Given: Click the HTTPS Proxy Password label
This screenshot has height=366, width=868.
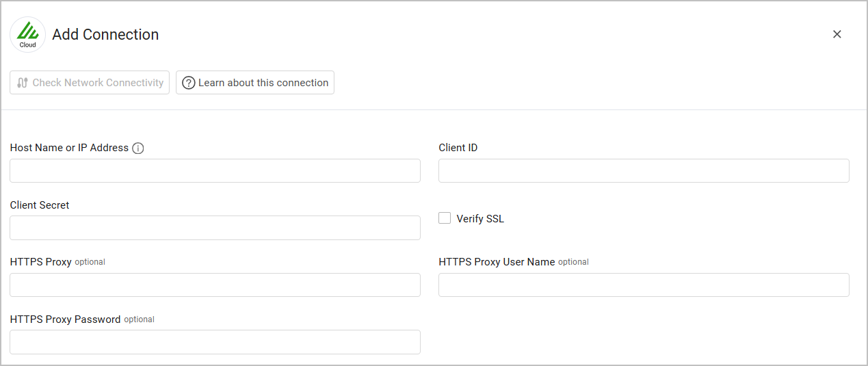Looking at the screenshot, I should [x=65, y=319].
